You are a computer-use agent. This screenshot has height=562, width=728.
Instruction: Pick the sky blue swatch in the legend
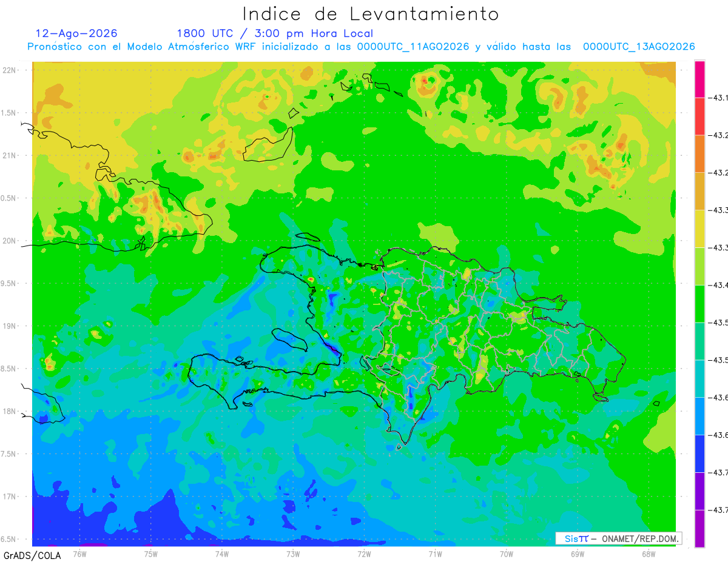(699, 416)
